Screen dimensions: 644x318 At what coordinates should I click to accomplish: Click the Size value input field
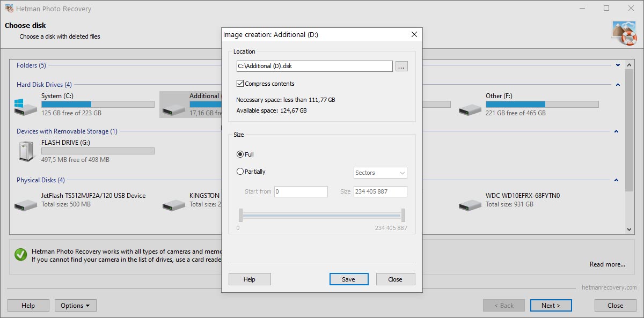[x=380, y=192]
